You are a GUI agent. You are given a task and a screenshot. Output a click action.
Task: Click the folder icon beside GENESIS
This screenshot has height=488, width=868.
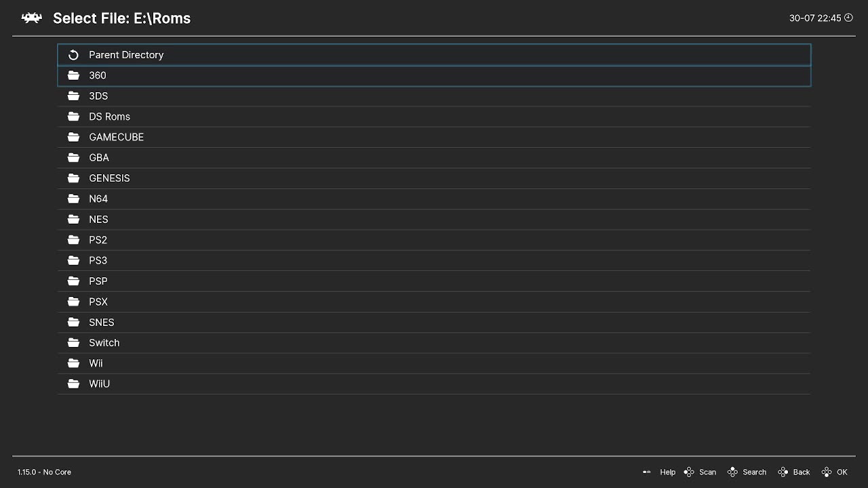coord(73,178)
